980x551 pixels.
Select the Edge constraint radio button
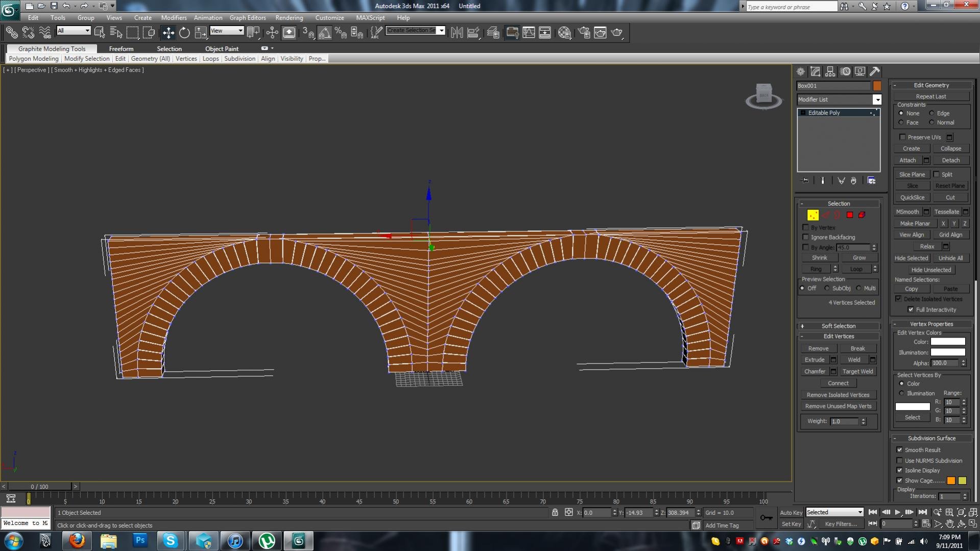(x=931, y=113)
